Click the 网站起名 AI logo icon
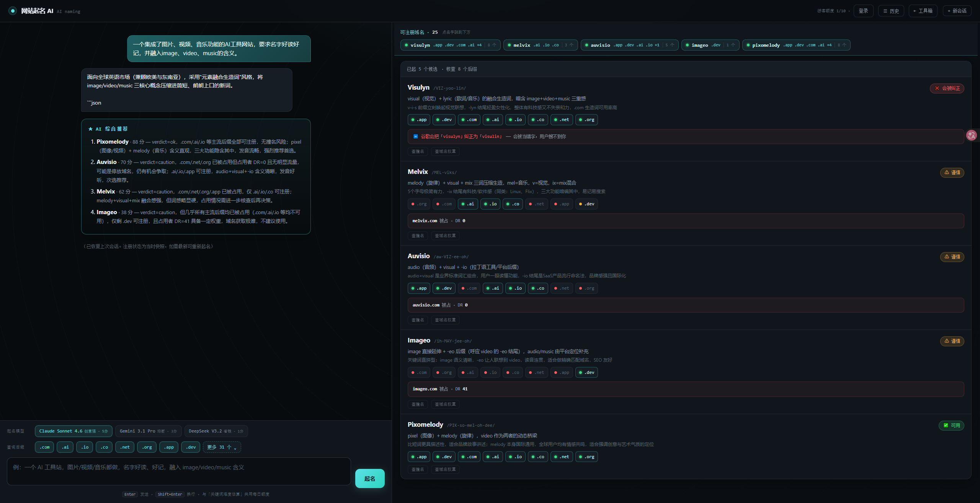 tap(13, 11)
